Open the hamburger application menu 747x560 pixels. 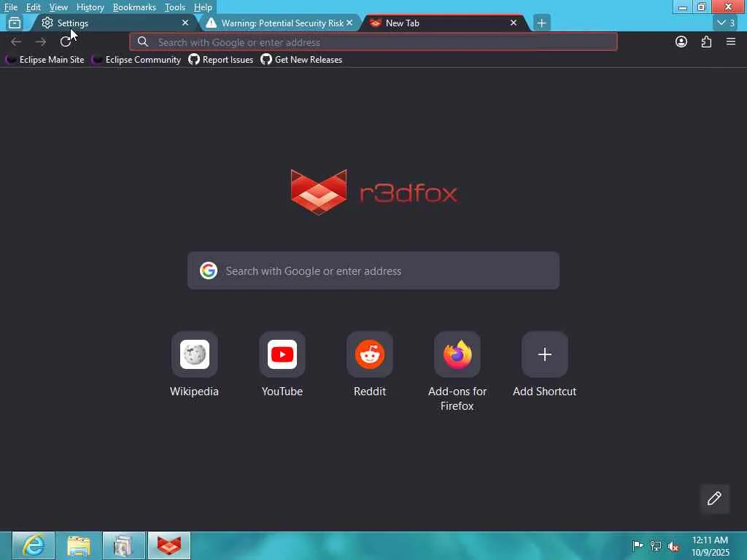click(x=731, y=42)
